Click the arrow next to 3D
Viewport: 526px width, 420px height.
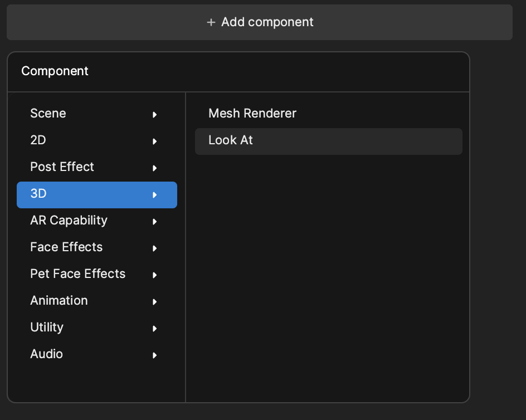(x=155, y=195)
